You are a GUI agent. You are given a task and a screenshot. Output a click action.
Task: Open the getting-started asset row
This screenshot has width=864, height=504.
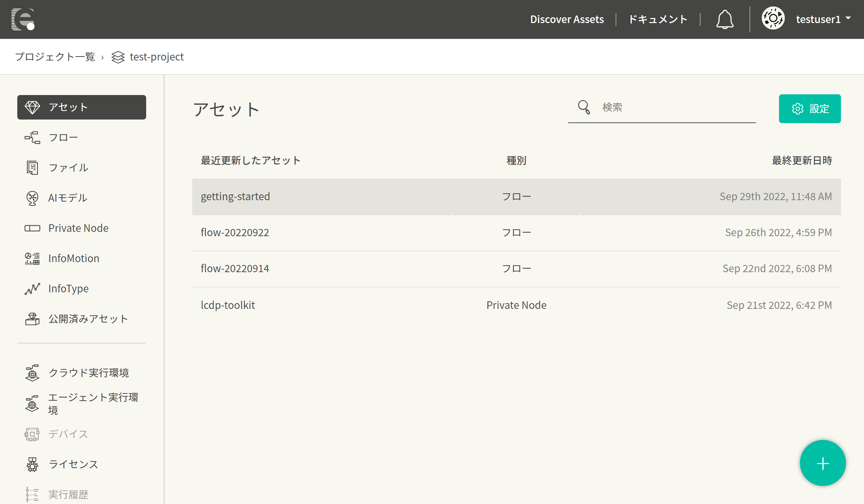coord(516,197)
